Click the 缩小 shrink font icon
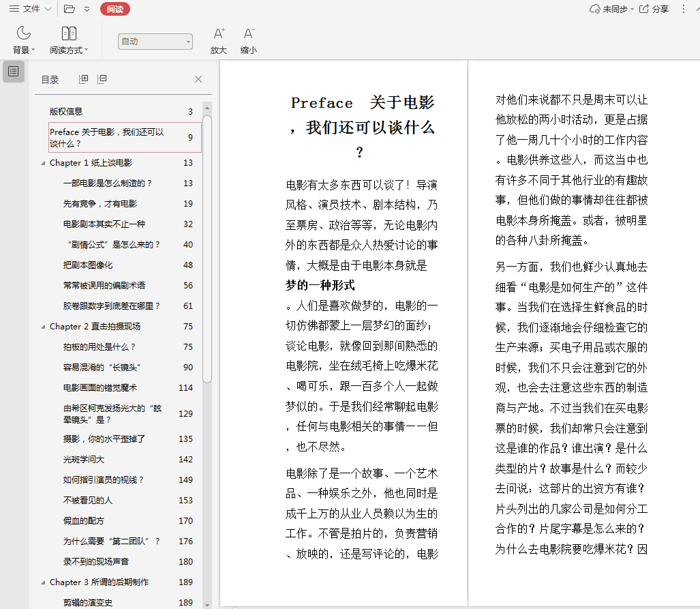700x609 pixels. pos(249,33)
